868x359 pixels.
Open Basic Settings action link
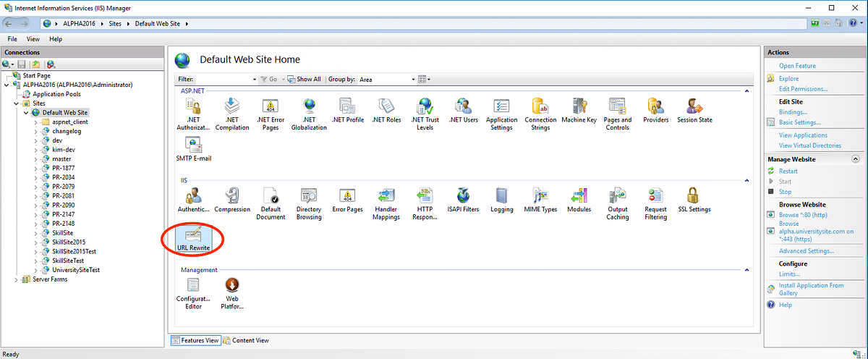[799, 122]
